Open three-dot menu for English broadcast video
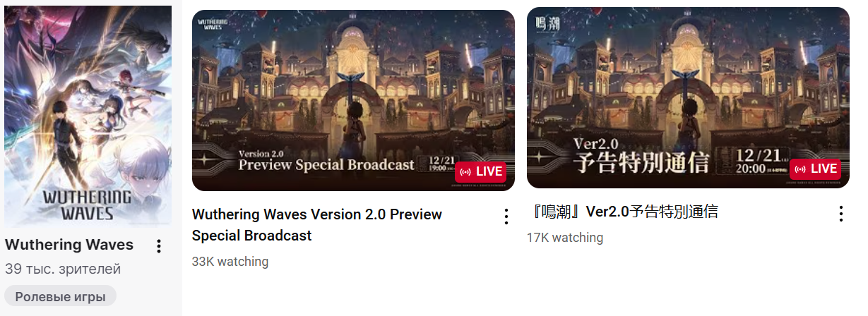 506,217
